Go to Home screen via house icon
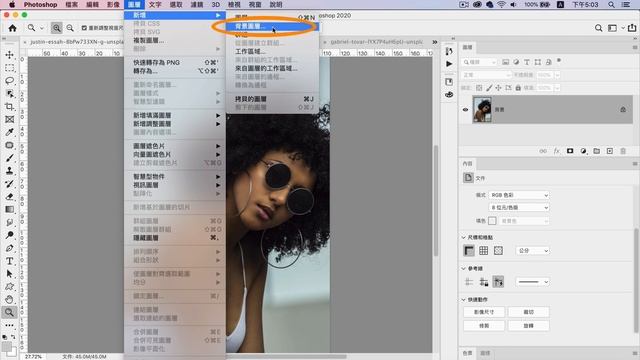The height and width of the screenshot is (360, 640). coord(13,28)
